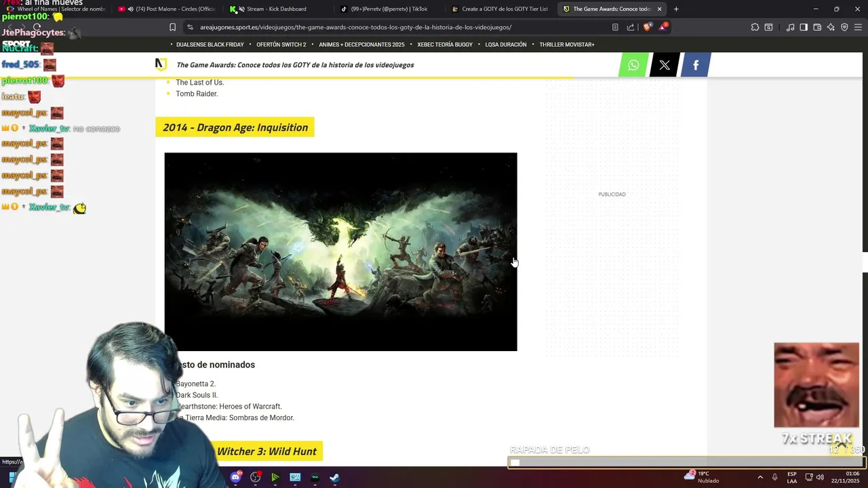Open OFERTÓN SWITCH 2 link
The image size is (868, 488).
281,45
